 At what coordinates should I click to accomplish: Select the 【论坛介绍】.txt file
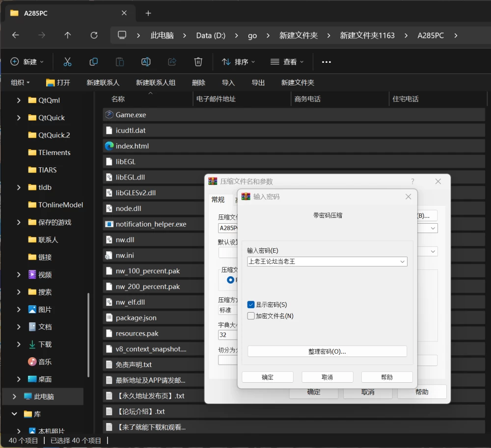[x=294, y=411]
